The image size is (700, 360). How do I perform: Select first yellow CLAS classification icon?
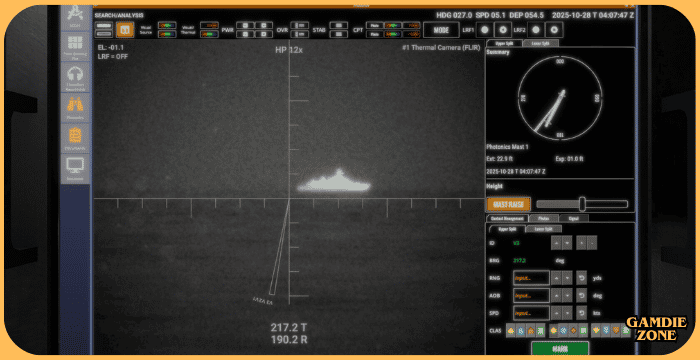(x=511, y=331)
